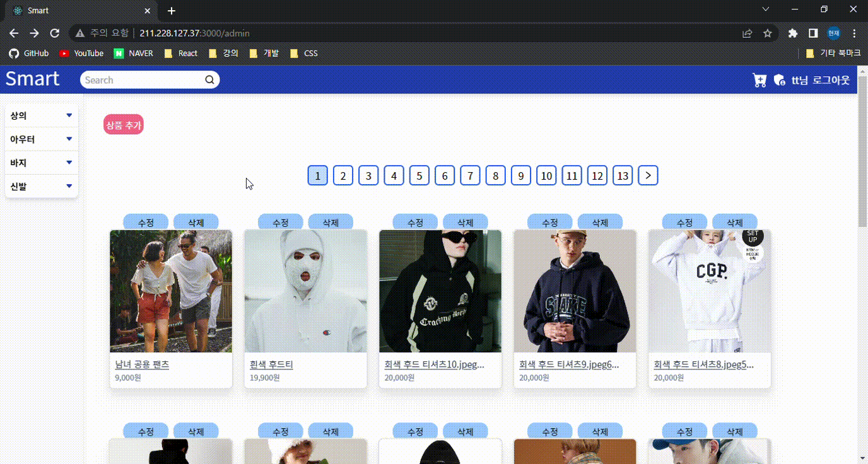Click the 상품 추가 button

124,125
